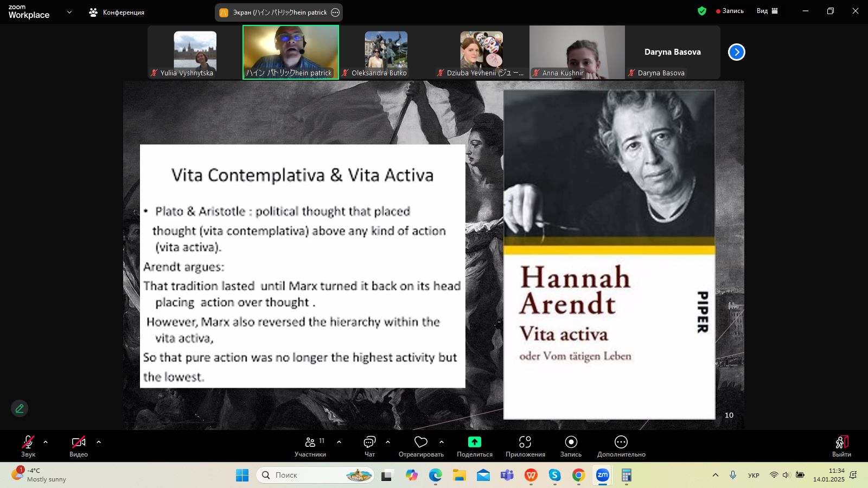The width and height of the screenshot is (868, 488).
Task: Open the Zoom Workplace dropdown chevron
Action: (x=69, y=12)
